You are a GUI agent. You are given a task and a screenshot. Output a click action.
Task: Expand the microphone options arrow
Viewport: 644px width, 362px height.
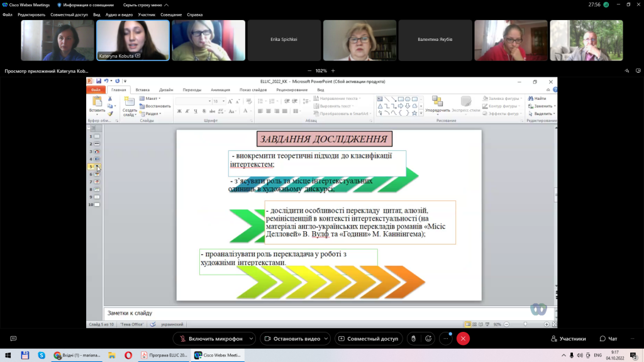pyautogui.click(x=251, y=339)
